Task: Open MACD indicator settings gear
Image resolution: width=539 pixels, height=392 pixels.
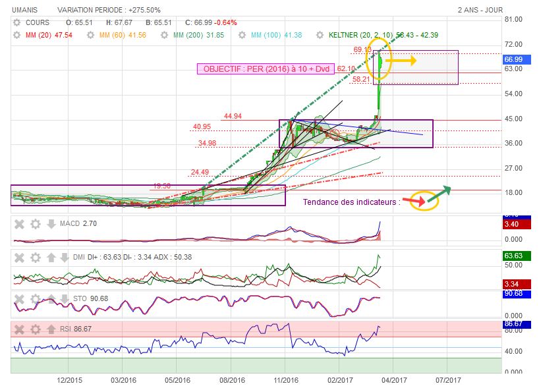Action: 35,224
